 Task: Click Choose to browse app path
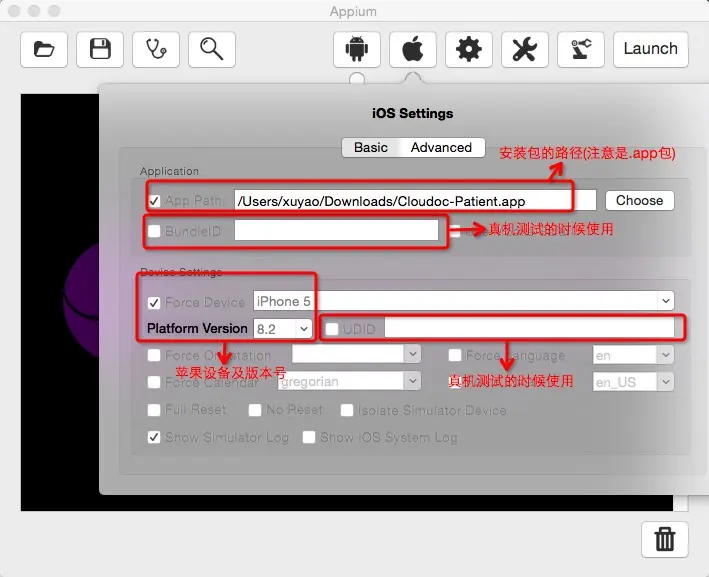tap(639, 200)
